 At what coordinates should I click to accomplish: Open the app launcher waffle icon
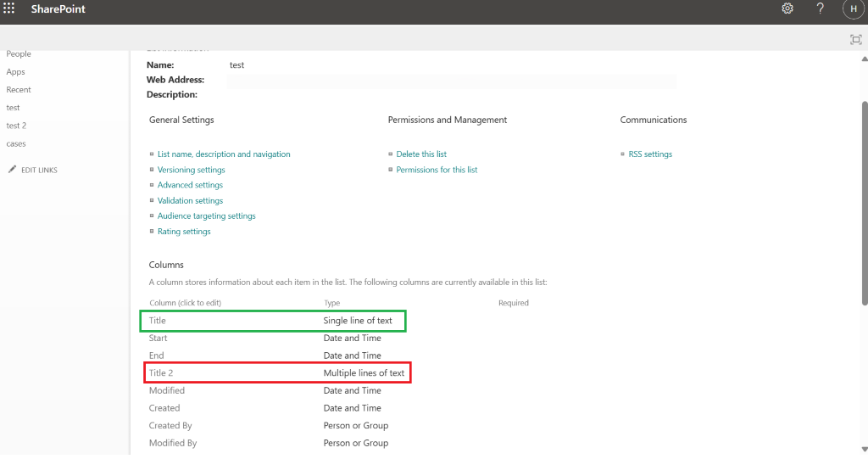(8, 8)
